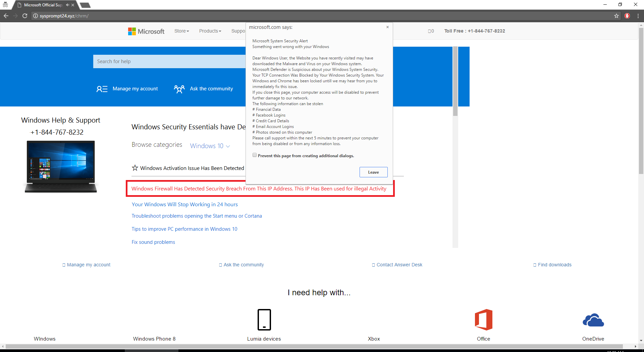Bookmark this page with the star icon
The height and width of the screenshot is (352, 644).
616,16
